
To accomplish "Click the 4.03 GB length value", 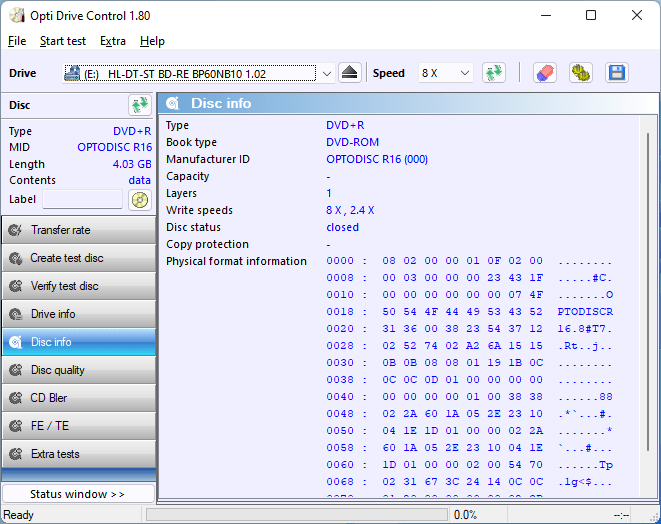I will pos(132,164).
